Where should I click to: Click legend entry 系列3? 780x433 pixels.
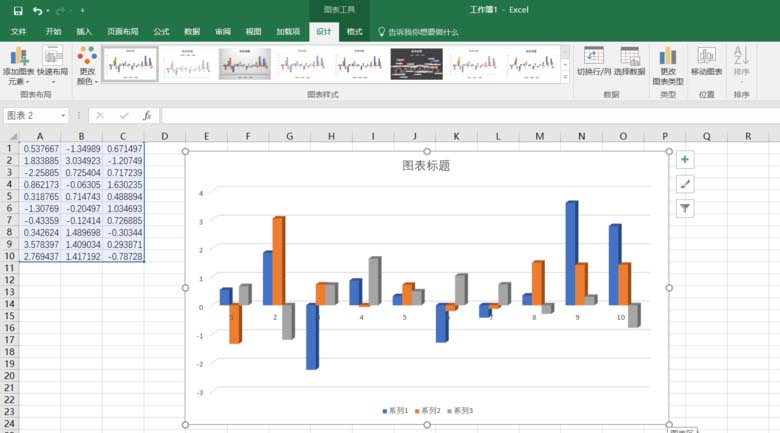pos(460,411)
